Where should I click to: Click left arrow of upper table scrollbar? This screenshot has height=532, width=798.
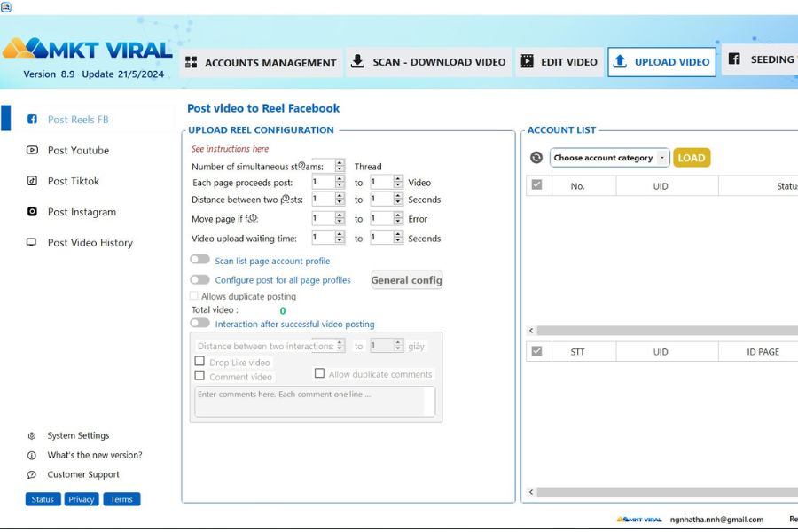click(531, 331)
